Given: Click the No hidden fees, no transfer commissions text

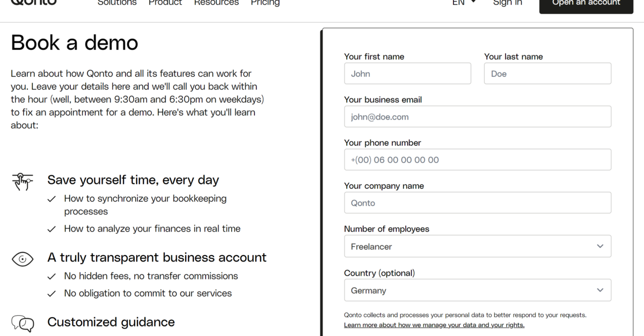Looking at the screenshot, I should pos(151,277).
